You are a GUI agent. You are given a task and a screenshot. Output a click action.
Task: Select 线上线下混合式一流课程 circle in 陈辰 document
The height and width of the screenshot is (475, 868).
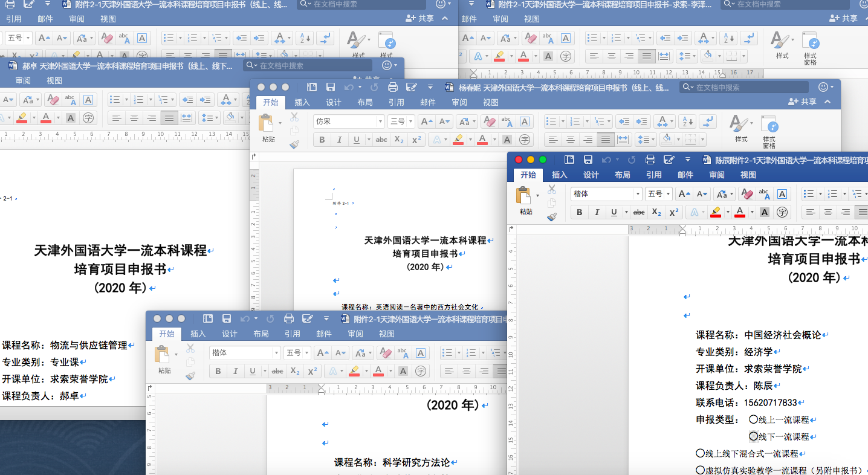click(700, 453)
